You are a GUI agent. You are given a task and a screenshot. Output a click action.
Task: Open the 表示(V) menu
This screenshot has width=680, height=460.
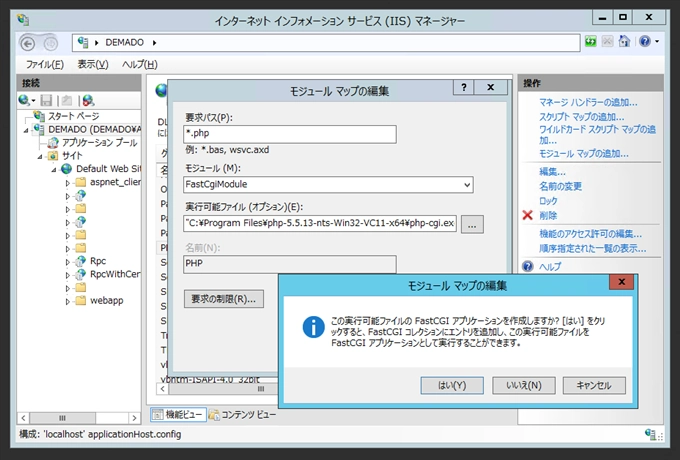(x=93, y=65)
